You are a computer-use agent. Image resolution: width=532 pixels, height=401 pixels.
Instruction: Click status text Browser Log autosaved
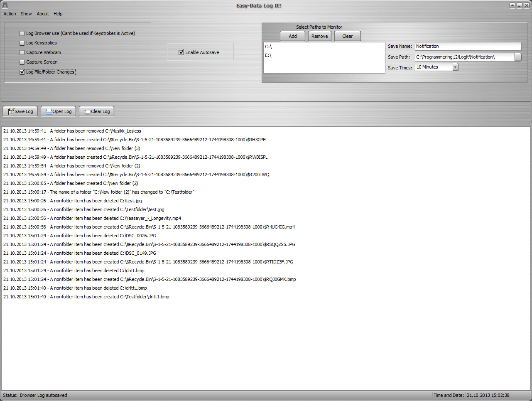point(44,395)
